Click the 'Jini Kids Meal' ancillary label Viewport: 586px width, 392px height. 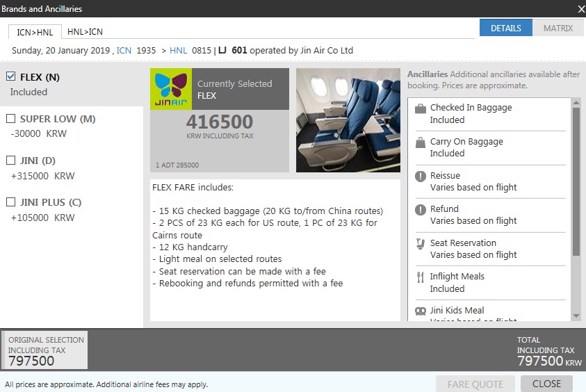(x=457, y=310)
